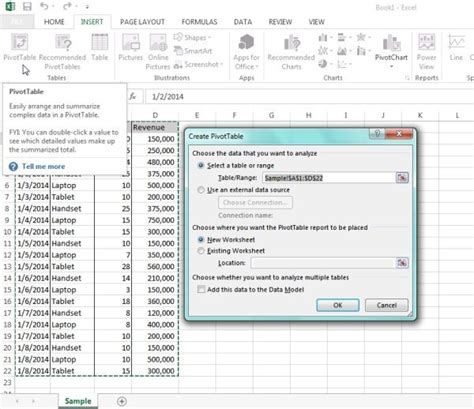The image size is (474, 409).
Task: Open Recommended Charts
Action: [x=291, y=52]
